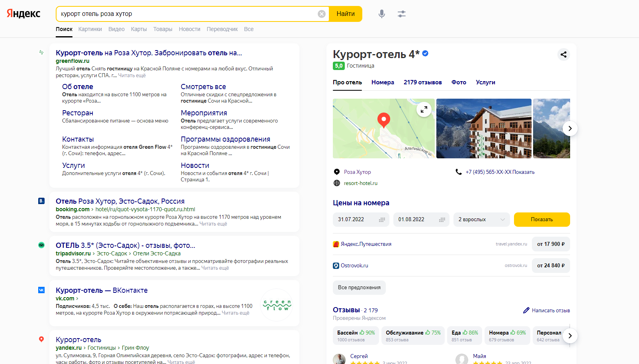Click the Yandex maps pin favicon

tap(41, 339)
